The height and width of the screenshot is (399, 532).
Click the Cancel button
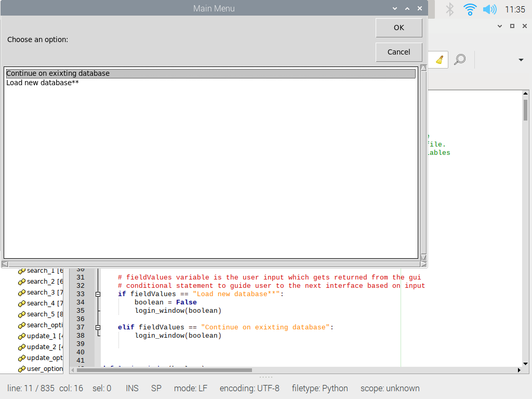pyautogui.click(x=398, y=52)
